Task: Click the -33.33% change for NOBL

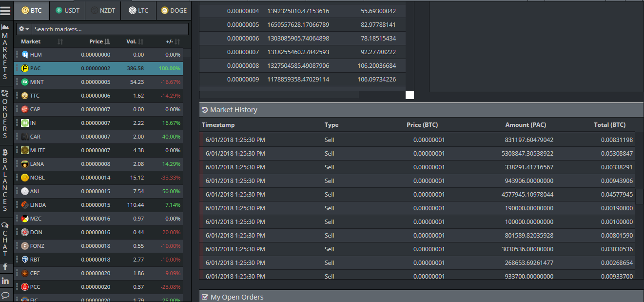Action: click(x=171, y=178)
